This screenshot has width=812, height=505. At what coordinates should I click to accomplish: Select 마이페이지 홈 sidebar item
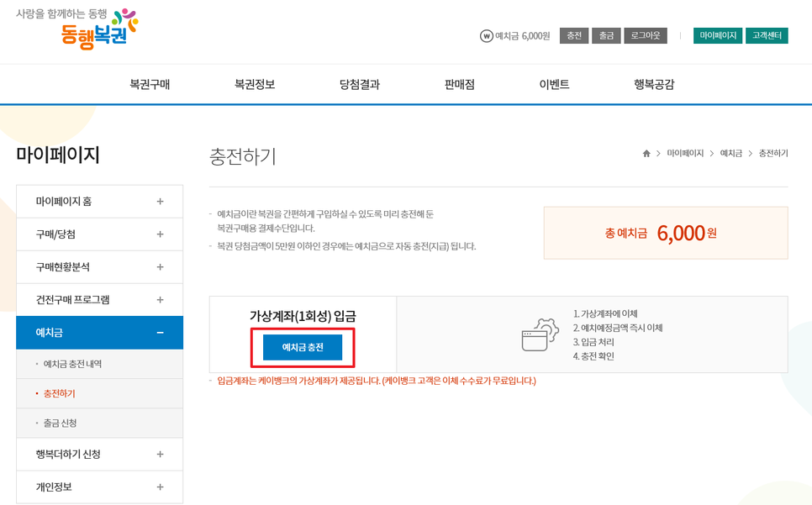(99, 202)
